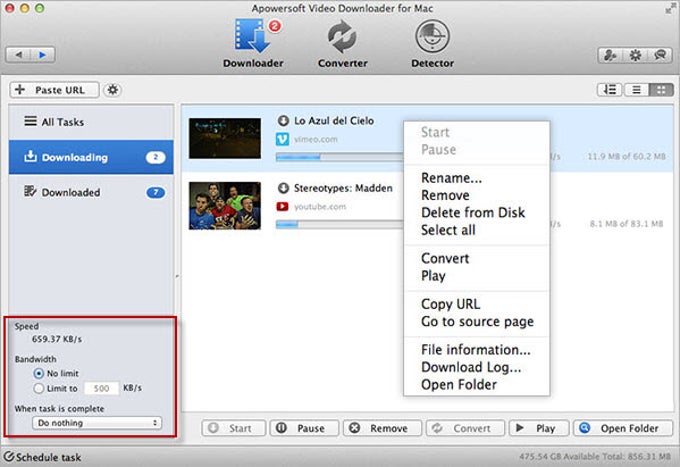
Task: Open the Converter section
Action: [342, 43]
